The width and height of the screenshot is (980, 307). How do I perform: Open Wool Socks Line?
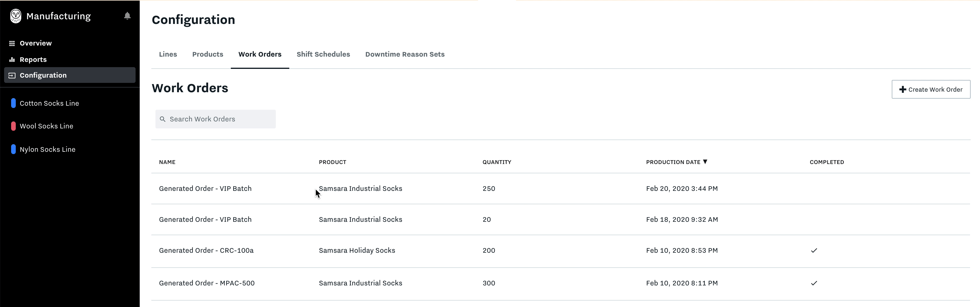click(x=46, y=126)
